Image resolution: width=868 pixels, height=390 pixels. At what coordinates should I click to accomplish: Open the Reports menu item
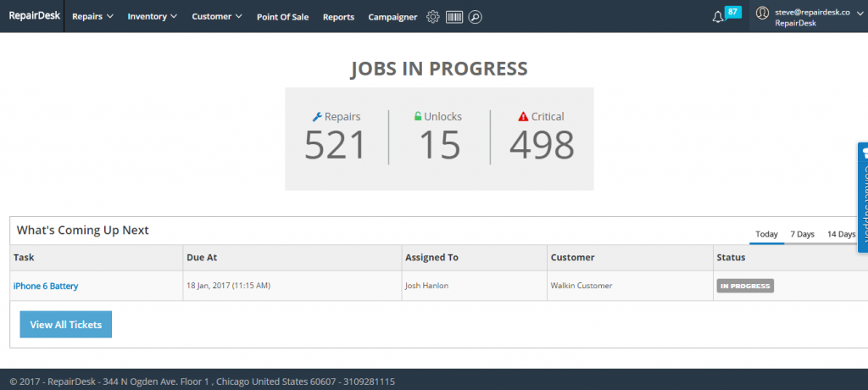[x=338, y=17]
